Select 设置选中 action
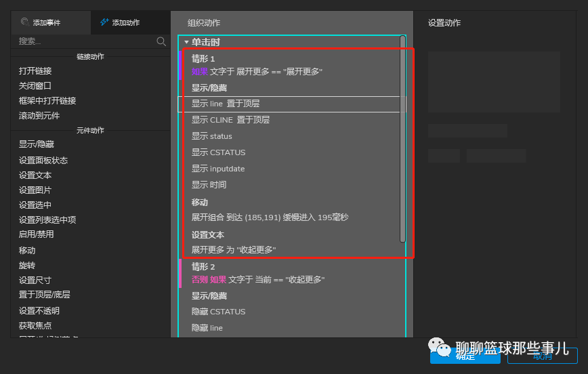The width and height of the screenshot is (588, 374). pyautogui.click(x=35, y=205)
